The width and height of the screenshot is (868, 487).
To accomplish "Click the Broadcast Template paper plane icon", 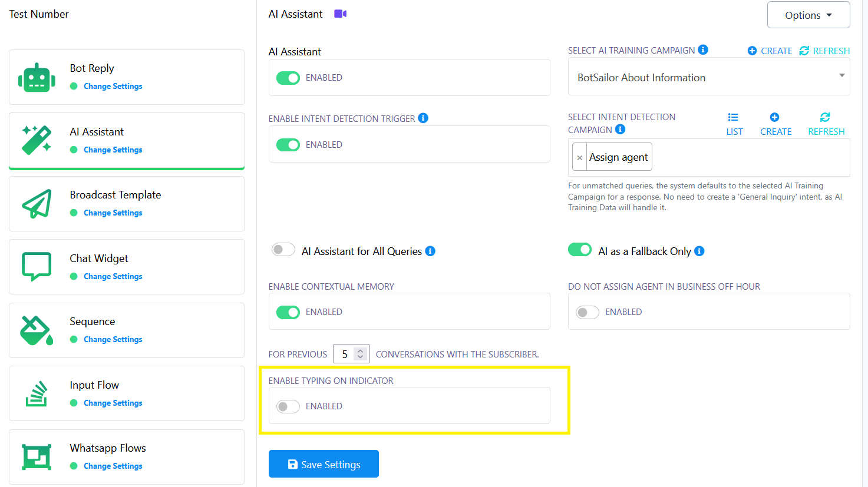I will pos(37,204).
